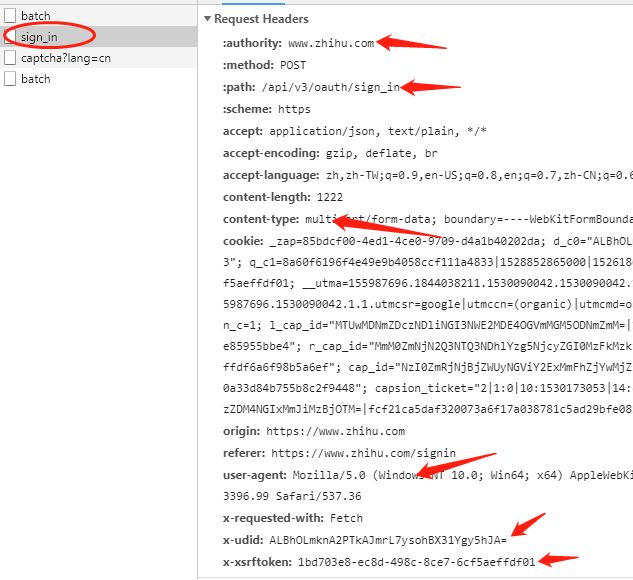The width and height of the screenshot is (633, 580).
Task: Click the Request Headers section title
Action: [261, 19]
